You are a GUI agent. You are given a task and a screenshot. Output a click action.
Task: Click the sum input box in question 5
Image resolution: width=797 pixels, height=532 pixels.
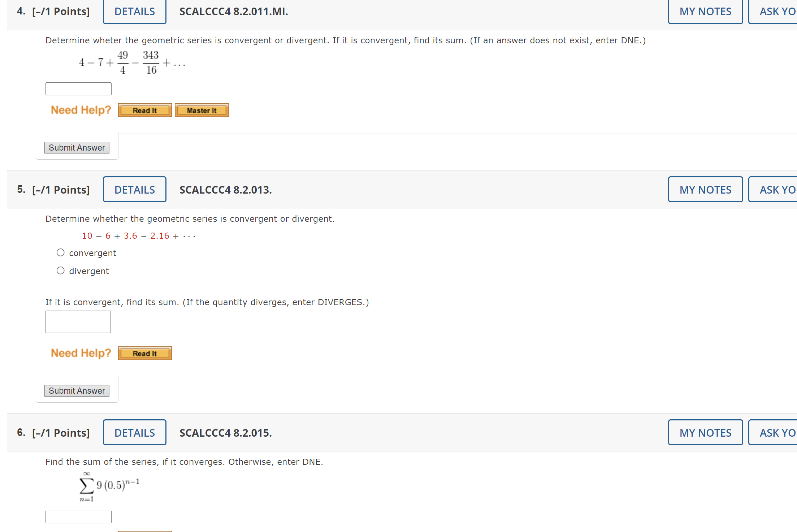(x=78, y=322)
